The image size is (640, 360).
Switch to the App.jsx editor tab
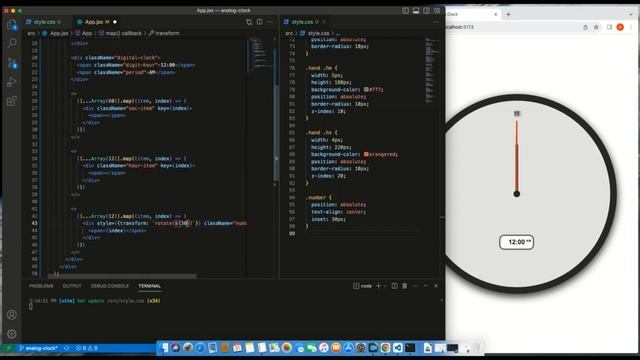click(96, 22)
